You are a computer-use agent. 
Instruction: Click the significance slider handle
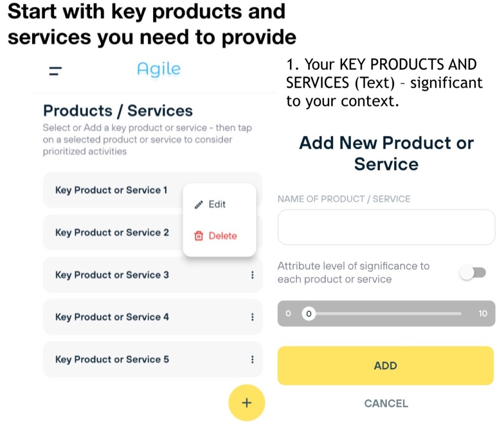pos(309,313)
